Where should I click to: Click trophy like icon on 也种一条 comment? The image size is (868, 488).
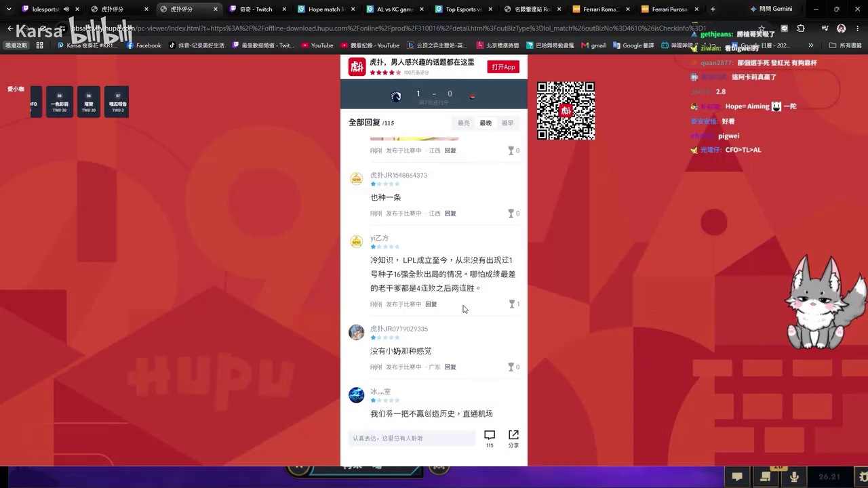(511, 213)
